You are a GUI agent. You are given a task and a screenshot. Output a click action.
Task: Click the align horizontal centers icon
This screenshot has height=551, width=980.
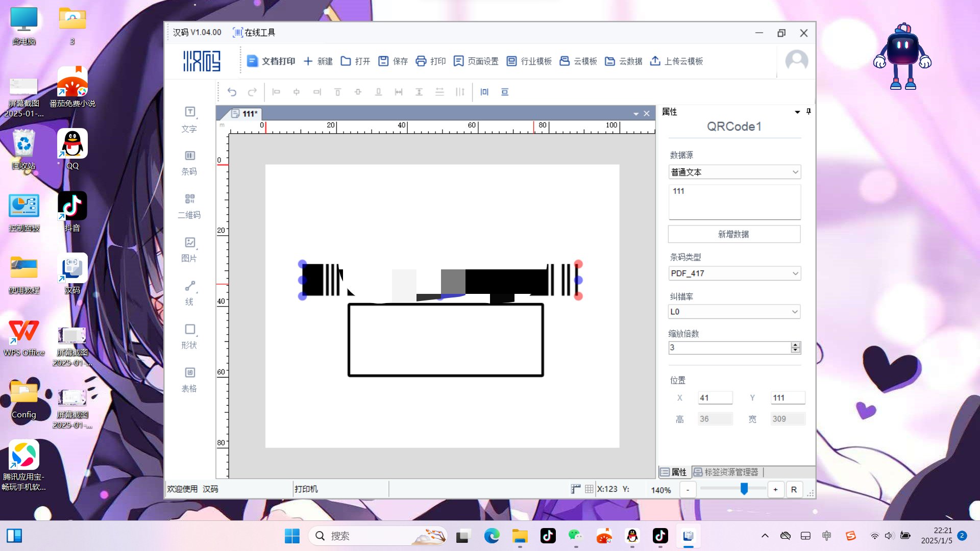point(297,92)
